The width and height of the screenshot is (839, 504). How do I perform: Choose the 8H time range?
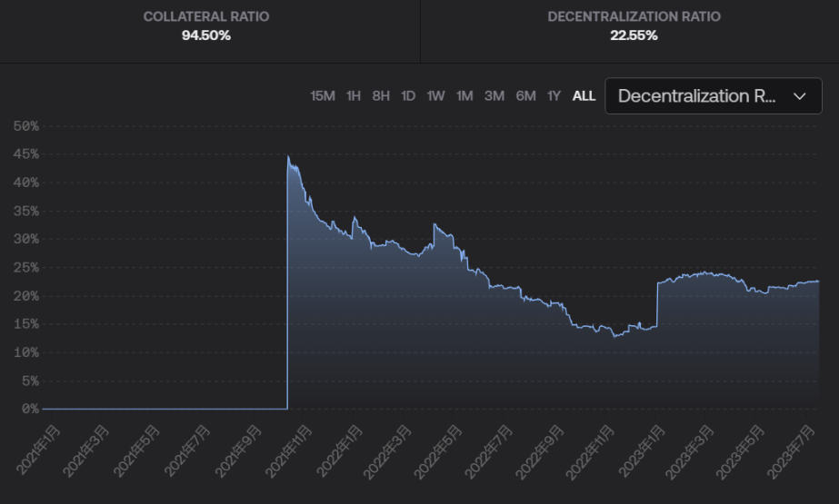(381, 96)
